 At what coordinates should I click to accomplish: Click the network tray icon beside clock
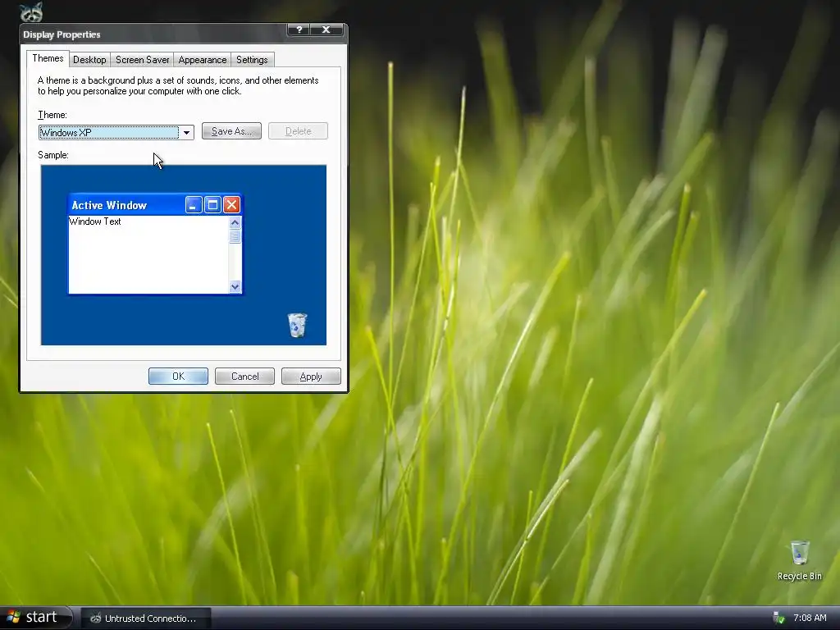[x=779, y=618]
